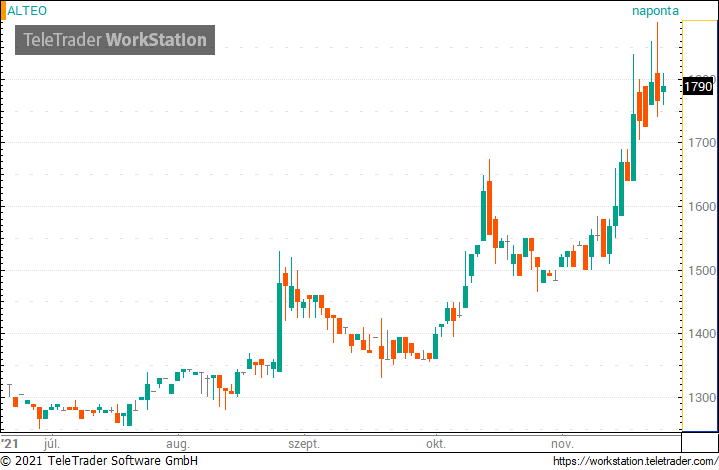Image resolution: width=719 pixels, height=470 pixels.
Task: Click the current price tag 1790
Action: click(698, 87)
